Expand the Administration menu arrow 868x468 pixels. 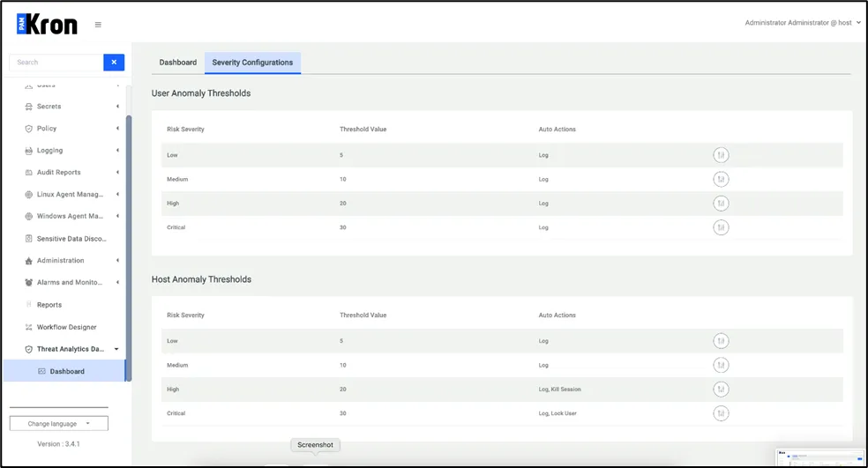117,260
